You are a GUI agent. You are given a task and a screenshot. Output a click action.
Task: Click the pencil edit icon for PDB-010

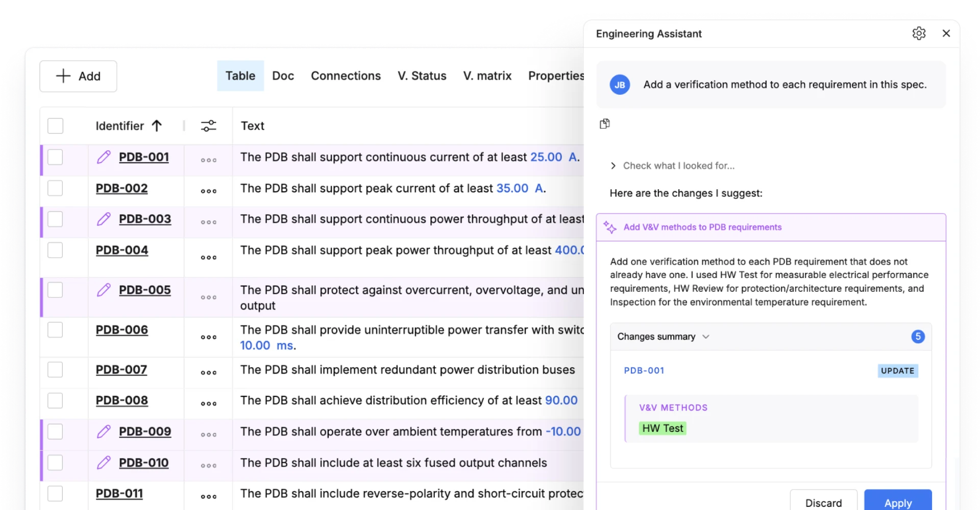104,463
